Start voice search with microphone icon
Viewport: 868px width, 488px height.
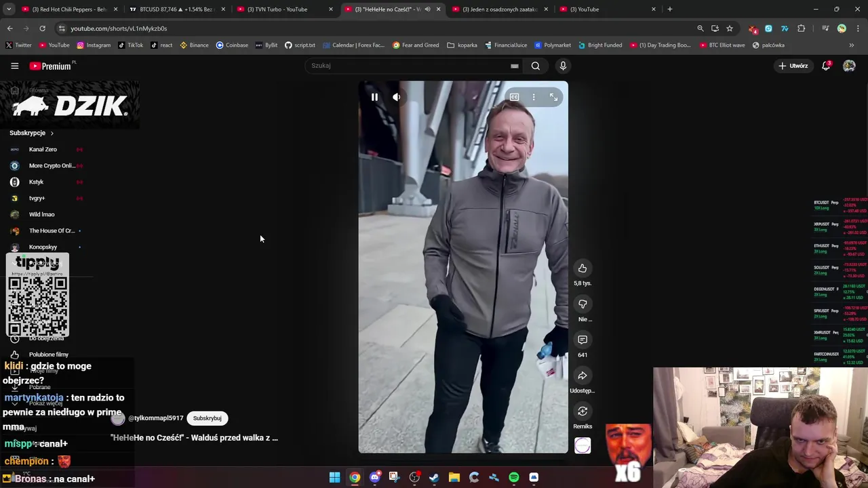point(563,66)
